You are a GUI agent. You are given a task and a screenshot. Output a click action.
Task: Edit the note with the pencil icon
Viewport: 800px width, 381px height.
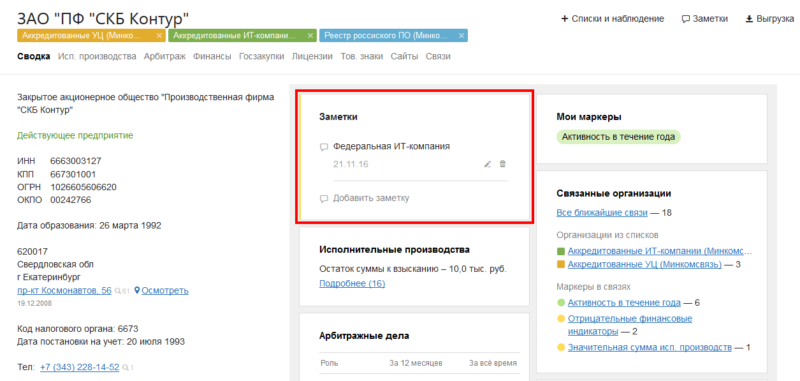487,164
